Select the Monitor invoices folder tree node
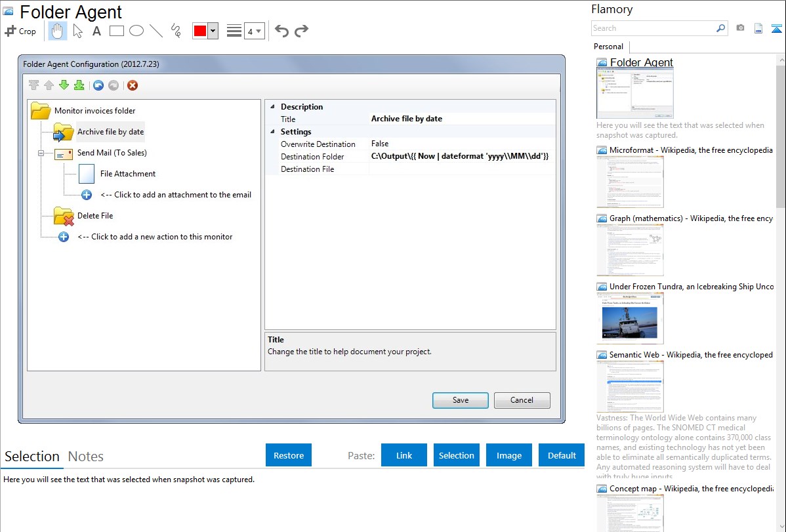 (x=94, y=111)
